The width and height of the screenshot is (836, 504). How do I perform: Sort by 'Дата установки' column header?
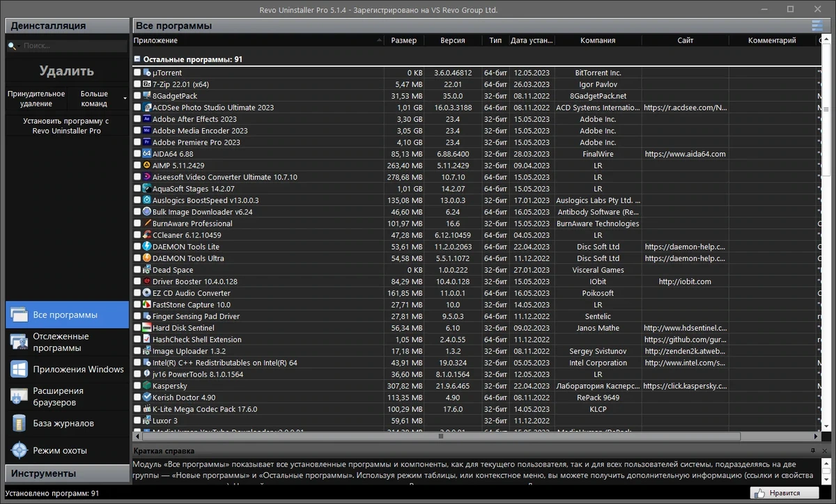532,40
